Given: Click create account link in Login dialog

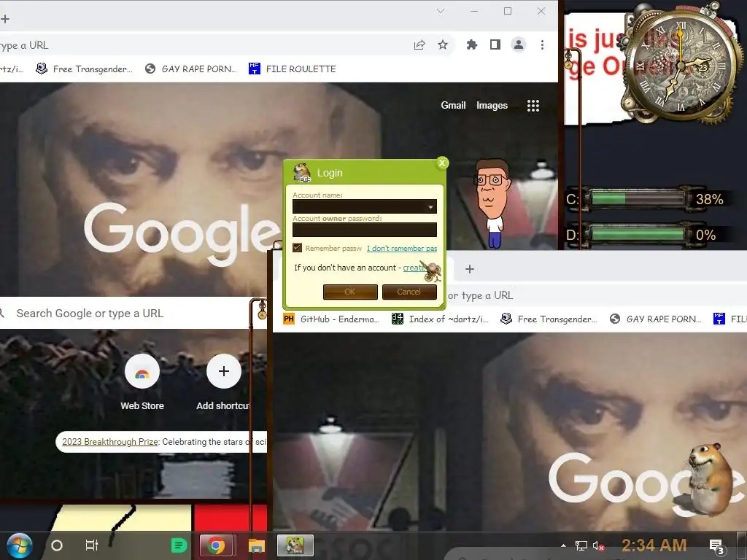Looking at the screenshot, I should (x=414, y=268).
